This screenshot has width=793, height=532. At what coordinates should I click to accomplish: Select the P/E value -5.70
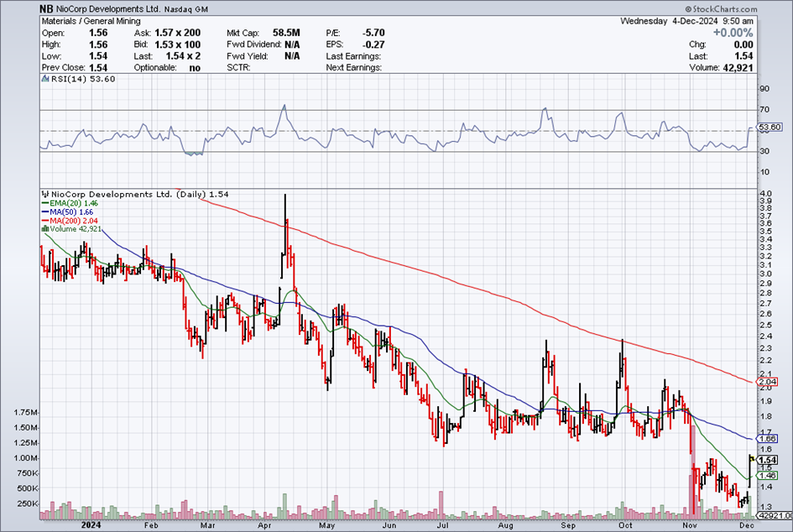point(373,33)
